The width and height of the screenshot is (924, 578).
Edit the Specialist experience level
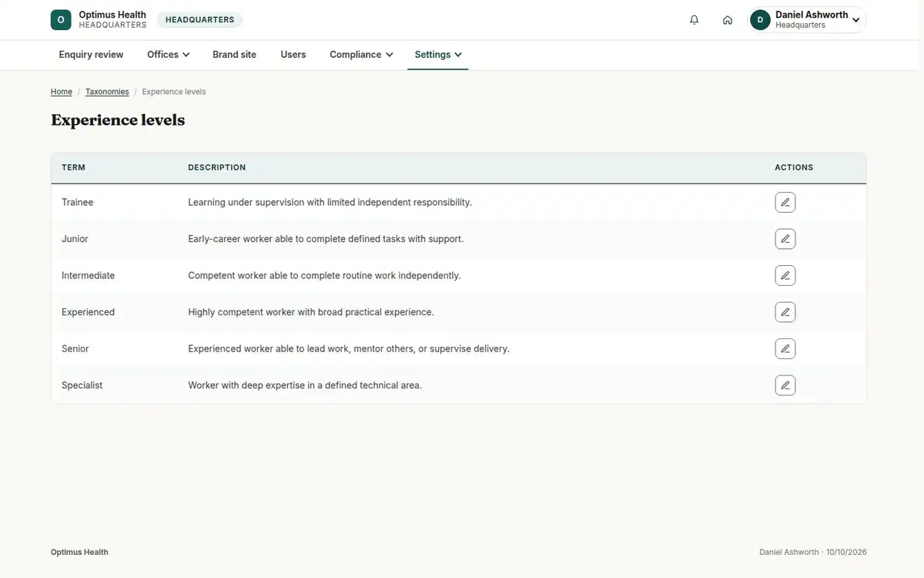tap(785, 385)
